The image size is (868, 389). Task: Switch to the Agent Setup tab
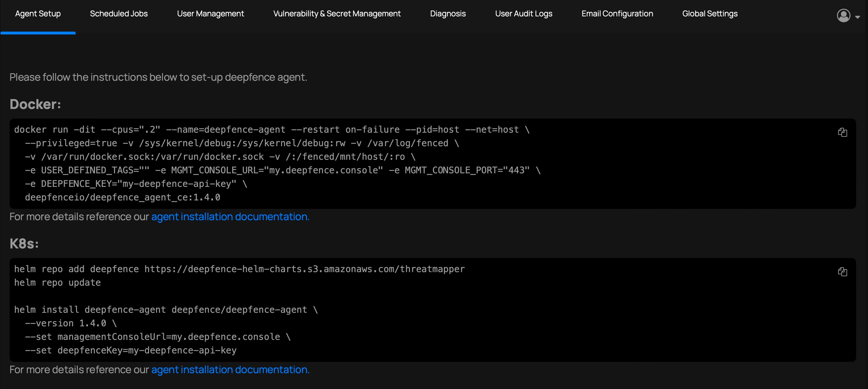[38, 14]
